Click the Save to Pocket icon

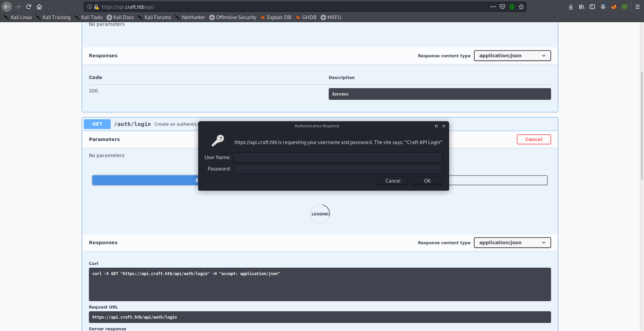click(x=502, y=7)
